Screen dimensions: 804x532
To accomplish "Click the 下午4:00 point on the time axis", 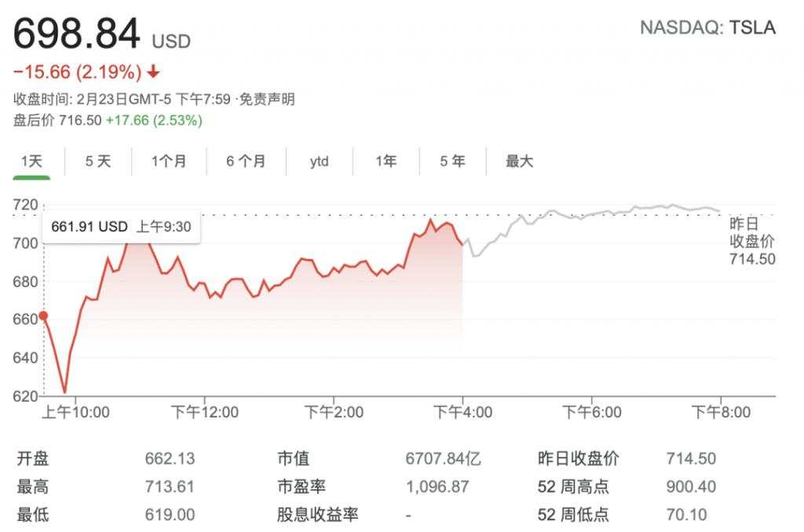I will coord(462,412).
